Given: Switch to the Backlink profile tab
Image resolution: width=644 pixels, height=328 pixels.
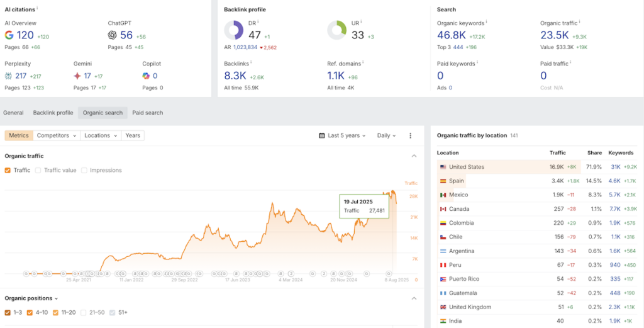Looking at the screenshot, I should click(53, 113).
